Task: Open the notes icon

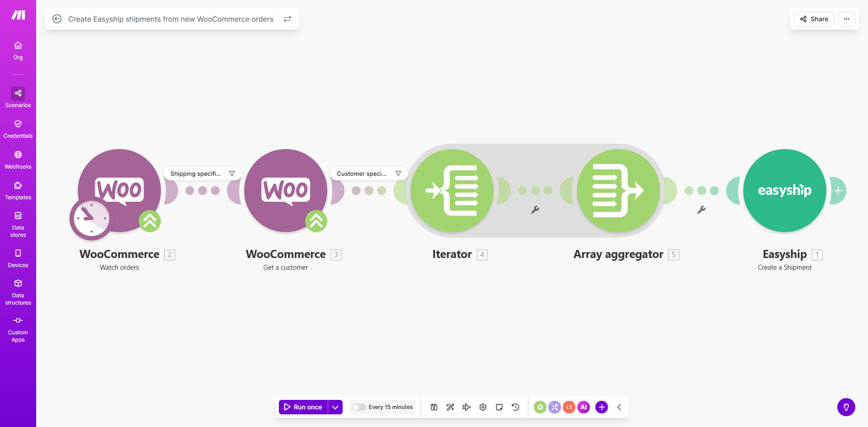Action: point(499,407)
